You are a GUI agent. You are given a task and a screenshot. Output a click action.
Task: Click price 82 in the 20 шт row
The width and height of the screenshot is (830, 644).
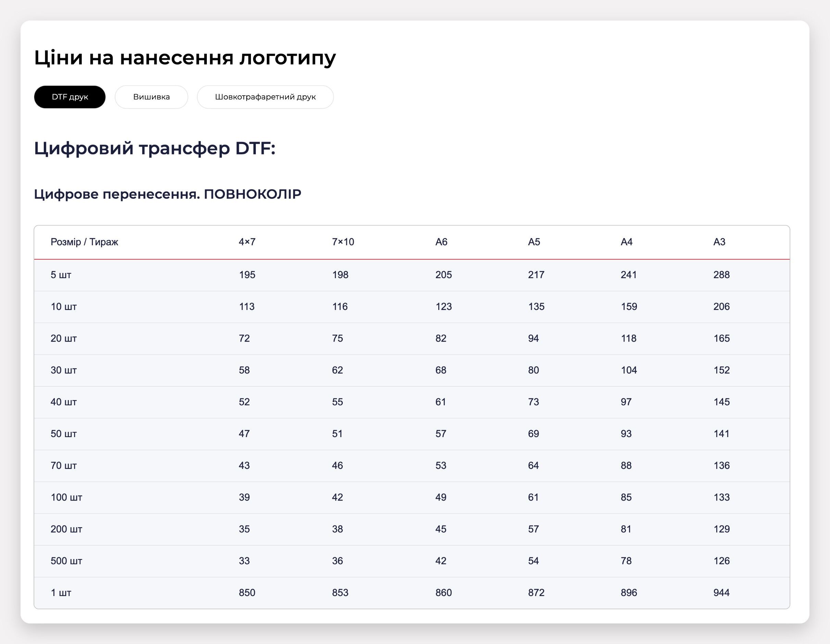click(441, 338)
